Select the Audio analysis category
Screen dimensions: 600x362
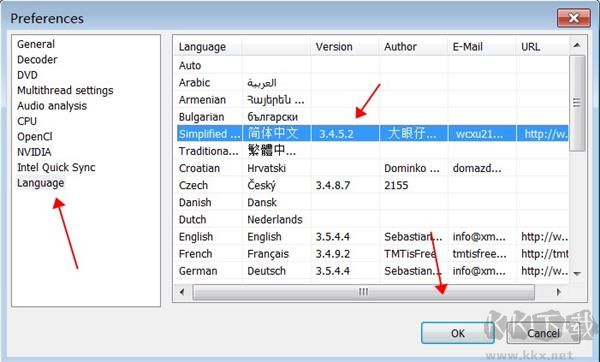pos(52,106)
